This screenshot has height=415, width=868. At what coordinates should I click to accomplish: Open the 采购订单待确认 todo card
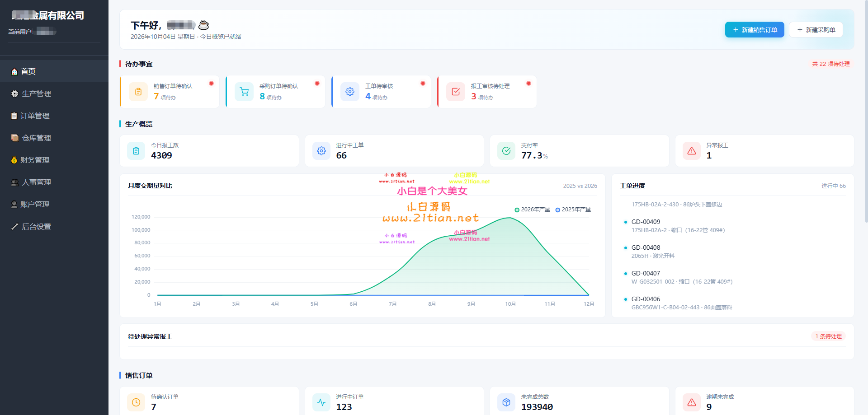[275, 92]
